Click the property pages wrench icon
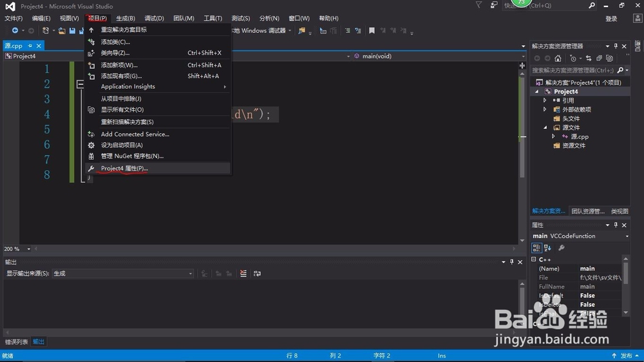This screenshot has height=362, width=644. pyautogui.click(x=562, y=248)
